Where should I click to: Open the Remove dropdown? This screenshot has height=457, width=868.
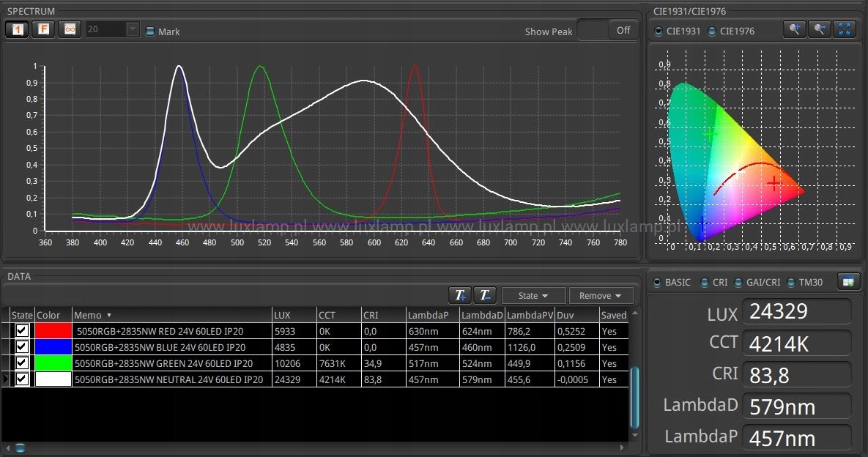point(601,296)
